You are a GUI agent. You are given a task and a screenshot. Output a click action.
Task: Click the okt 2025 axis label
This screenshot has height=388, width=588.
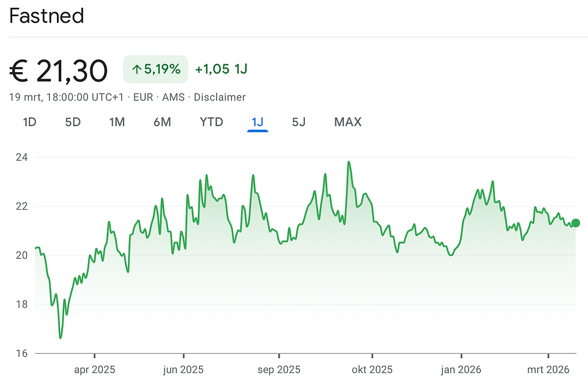(372, 369)
